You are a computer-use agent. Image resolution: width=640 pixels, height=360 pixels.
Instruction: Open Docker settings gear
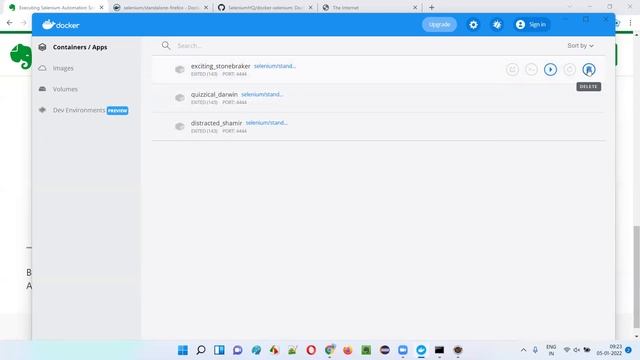473,24
